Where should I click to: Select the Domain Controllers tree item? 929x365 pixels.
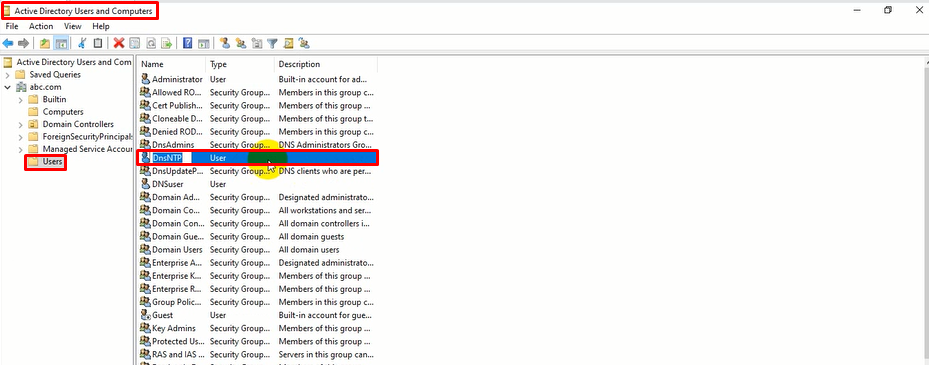click(x=78, y=124)
